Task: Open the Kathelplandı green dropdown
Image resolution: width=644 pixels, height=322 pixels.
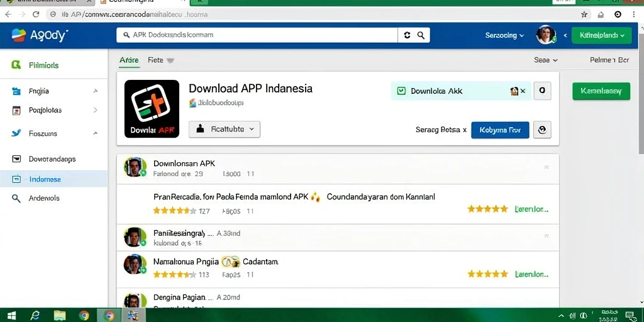Action: [601, 35]
